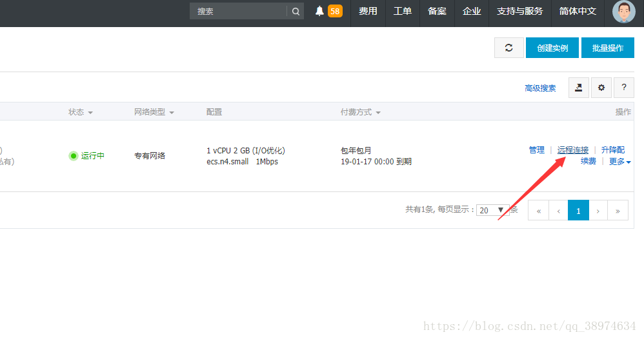
Task: Open column settings gear icon
Action: (601, 88)
